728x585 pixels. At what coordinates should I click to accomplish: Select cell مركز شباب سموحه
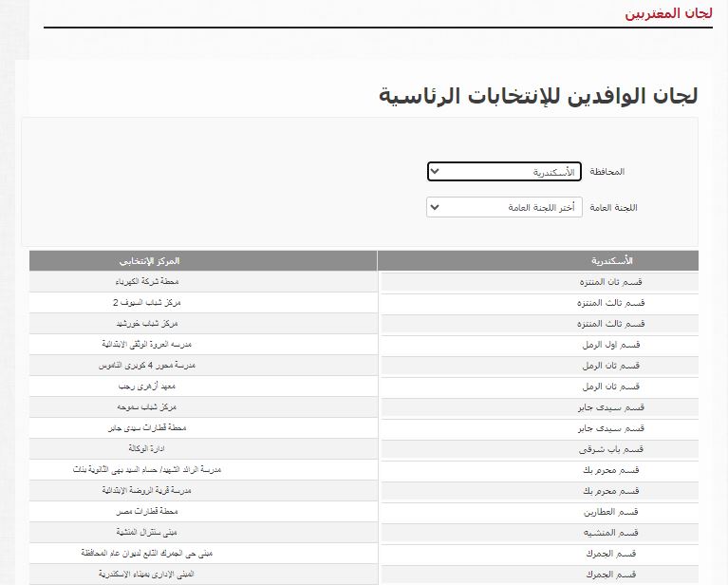[203, 407]
